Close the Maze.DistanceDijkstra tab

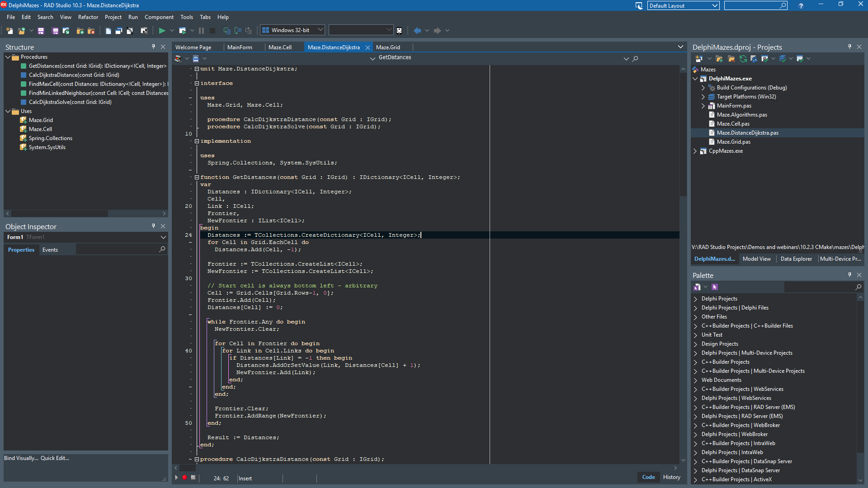pyautogui.click(x=368, y=47)
